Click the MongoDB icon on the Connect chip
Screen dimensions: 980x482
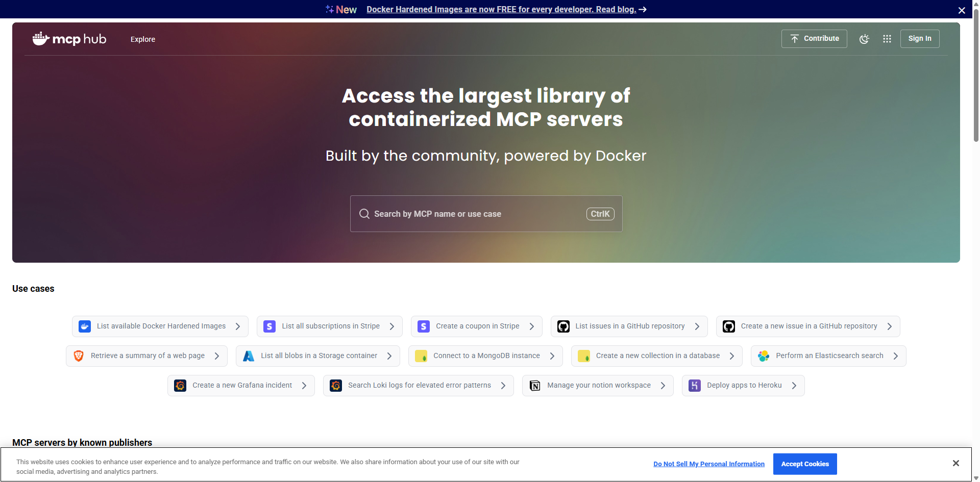[422, 356]
